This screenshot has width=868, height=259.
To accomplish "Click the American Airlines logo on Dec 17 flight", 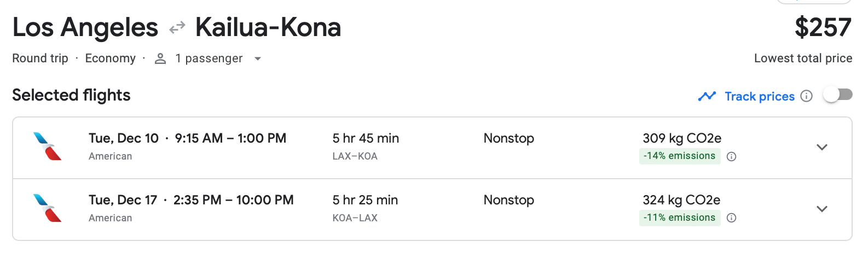I will pyautogui.click(x=47, y=208).
